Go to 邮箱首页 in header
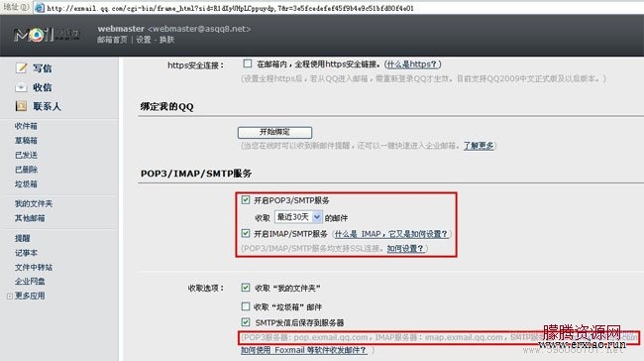 pyautogui.click(x=112, y=40)
